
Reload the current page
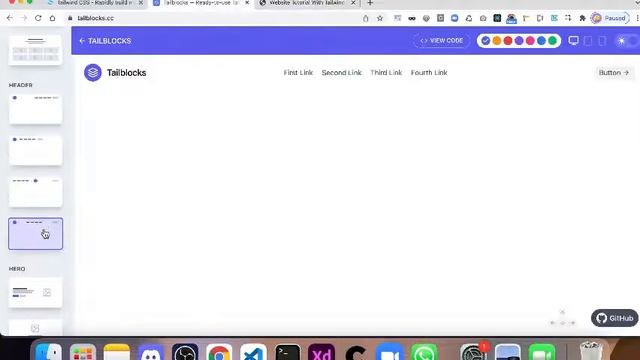point(38,18)
